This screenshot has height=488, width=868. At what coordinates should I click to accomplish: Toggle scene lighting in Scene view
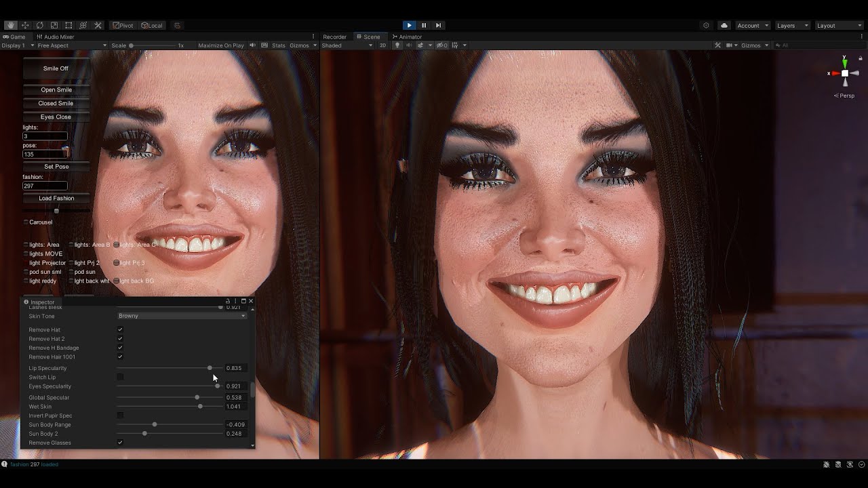click(397, 45)
